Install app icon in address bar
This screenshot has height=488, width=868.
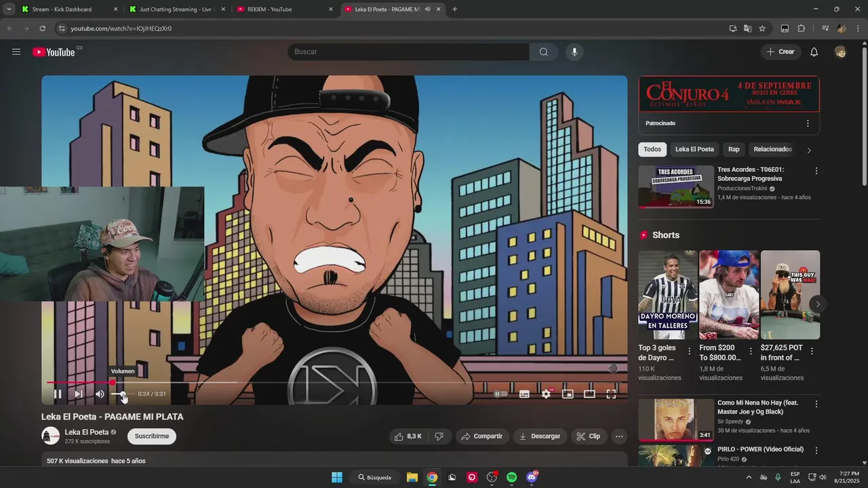point(733,28)
